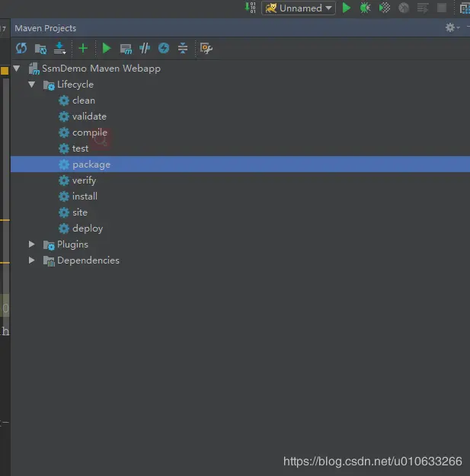Click the gear icon beside clean
Image resolution: width=470 pixels, height=476 pixels.
coord(64,101)
